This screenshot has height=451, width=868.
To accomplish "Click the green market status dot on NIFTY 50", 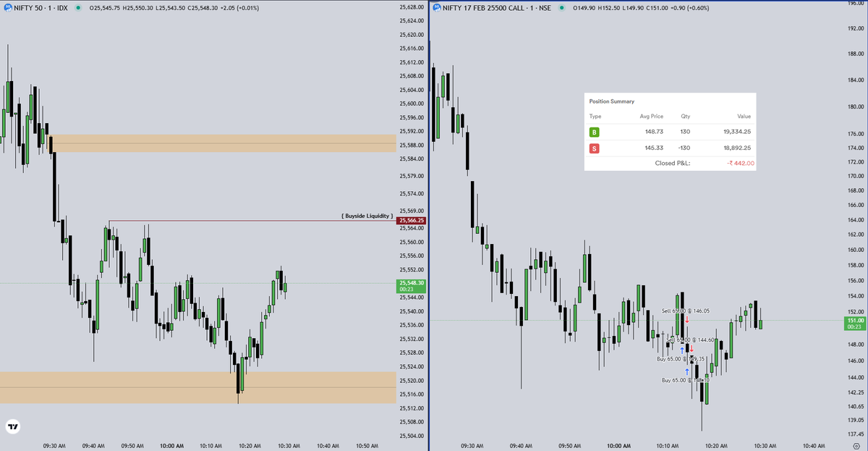I will [78, 7].
